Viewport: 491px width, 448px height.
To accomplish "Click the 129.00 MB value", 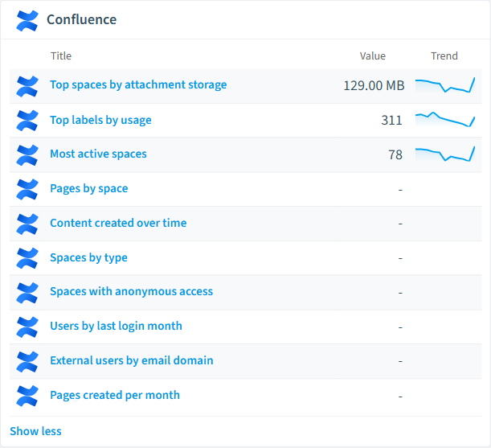I will (374, 85).
